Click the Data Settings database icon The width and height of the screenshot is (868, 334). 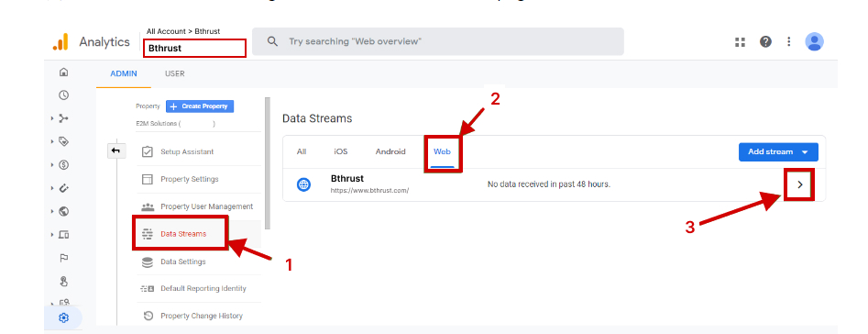(148, 262)
